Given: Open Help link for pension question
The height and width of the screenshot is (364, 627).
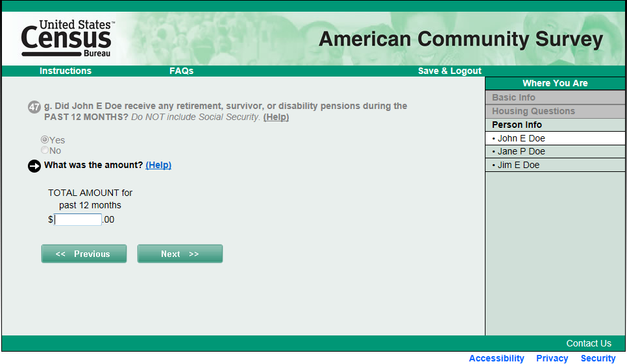Looking at the screenshot, I should 276,117.
